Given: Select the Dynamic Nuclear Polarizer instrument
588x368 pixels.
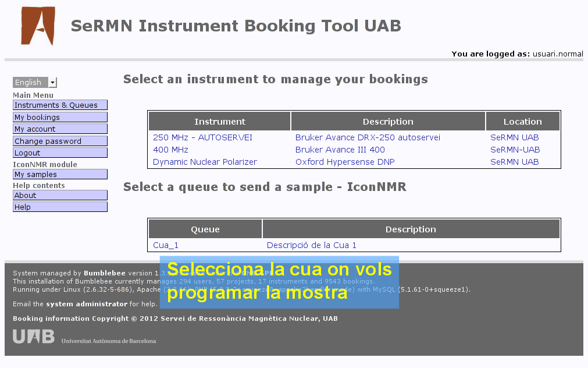Looking at the screenshot, I should pos(205,162).
